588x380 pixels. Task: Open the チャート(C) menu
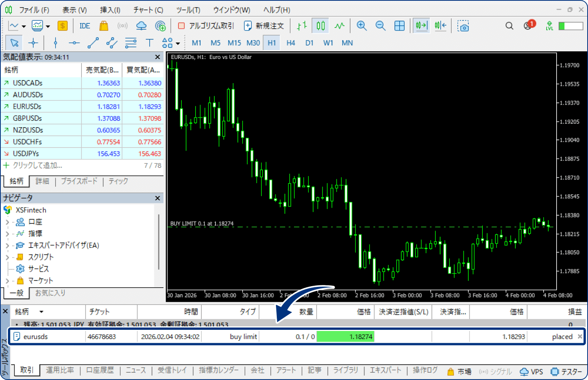148,10
